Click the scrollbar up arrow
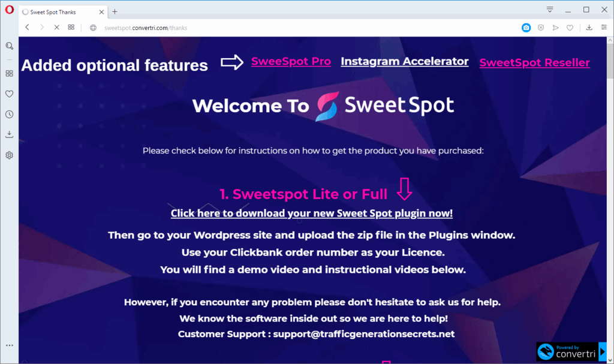The image size is (614, 364). click(x=610, y=40)
